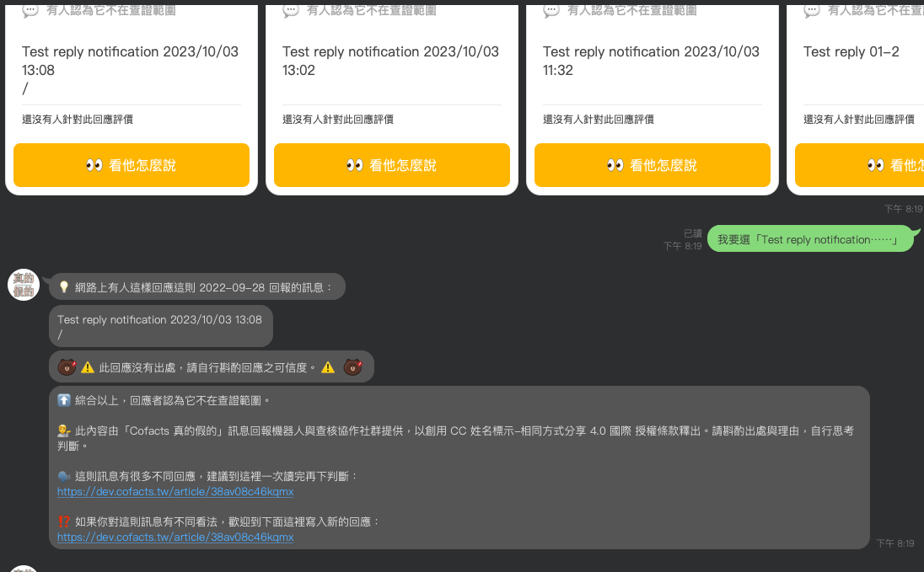Click the speech bubble icon on the second card
The height and width of the screenshot is (572, 924).
(x=291, y=10)
